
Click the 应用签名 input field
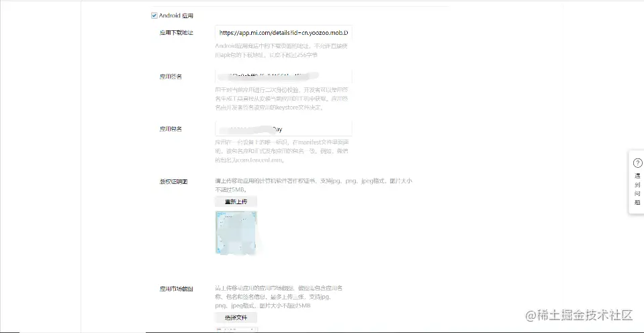pyautogui.click(x=283, y=77)
